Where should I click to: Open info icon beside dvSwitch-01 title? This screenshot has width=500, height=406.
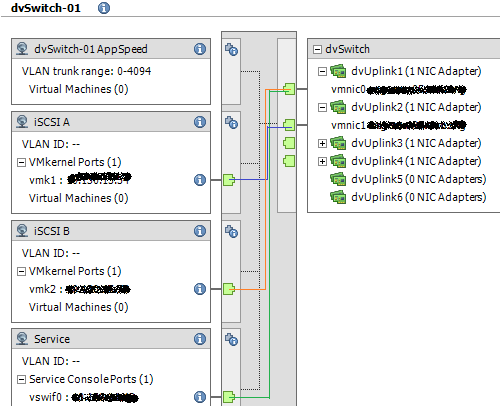(x=104, y=8)
